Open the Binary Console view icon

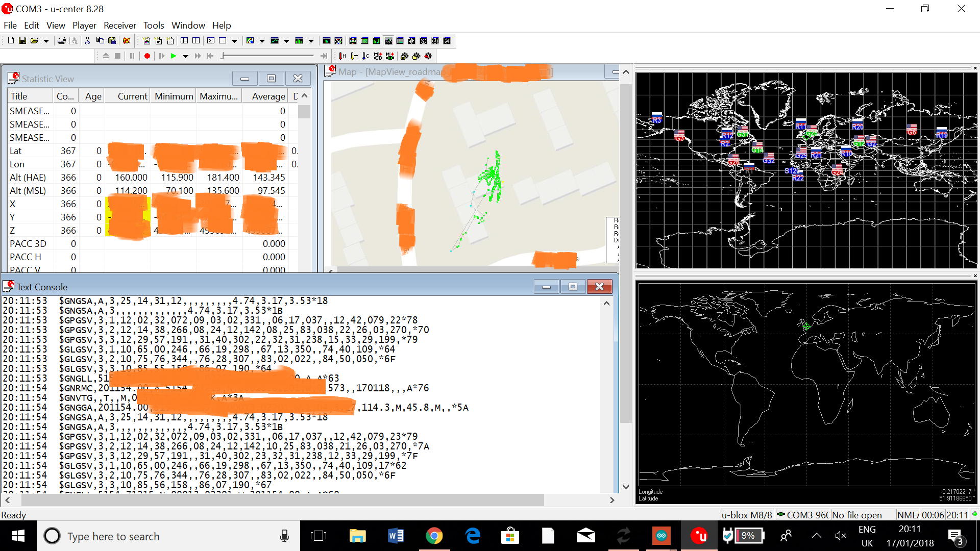158,40
